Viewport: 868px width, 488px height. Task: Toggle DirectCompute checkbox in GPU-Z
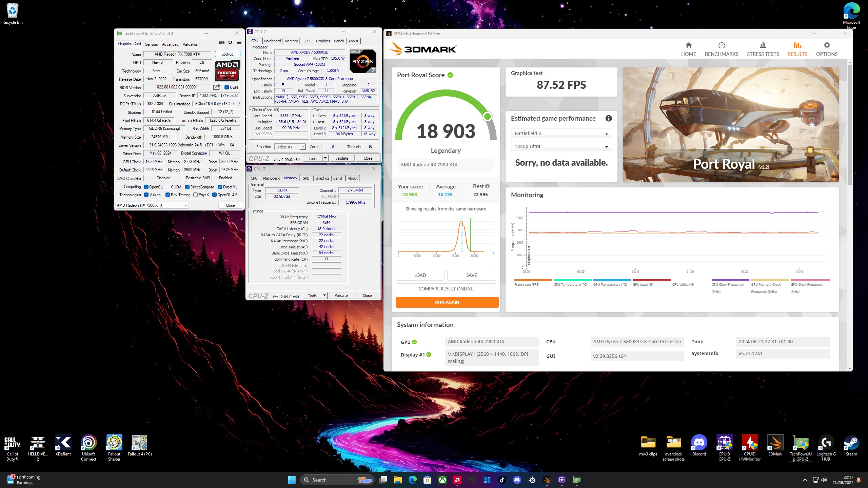click(187, 187)
